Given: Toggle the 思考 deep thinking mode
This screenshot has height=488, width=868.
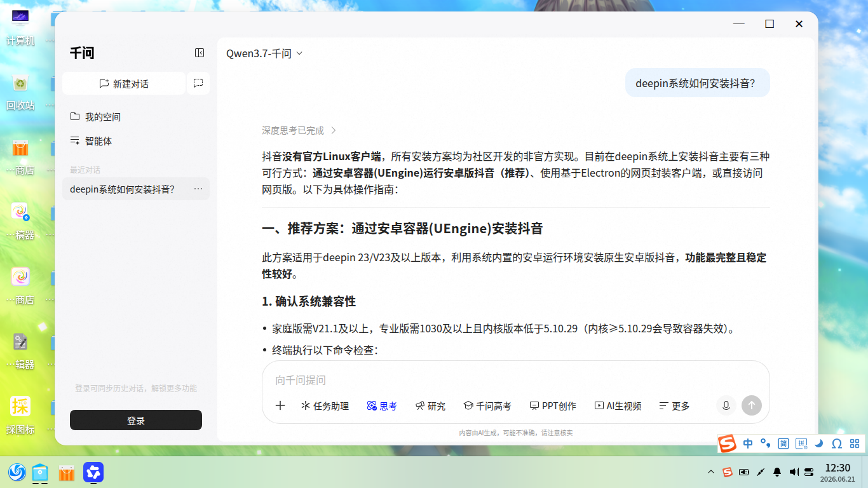Looking at the screenshot, I should (382, 405).
